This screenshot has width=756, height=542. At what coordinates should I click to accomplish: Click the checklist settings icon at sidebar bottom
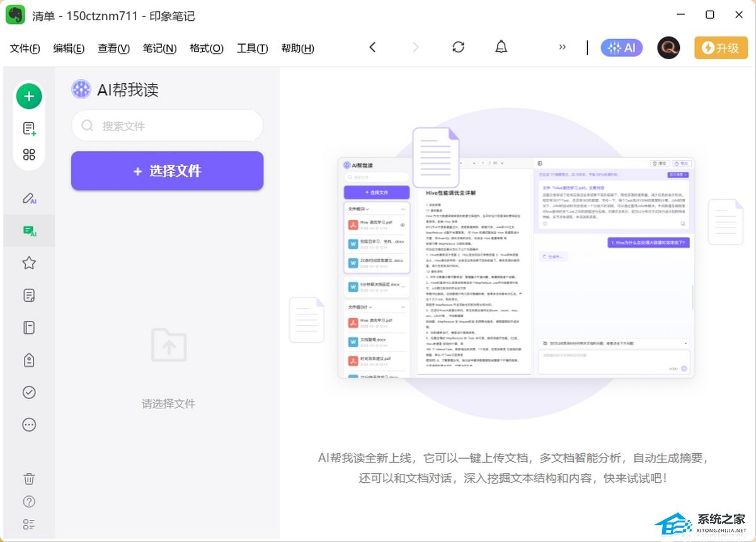(29, 524)
